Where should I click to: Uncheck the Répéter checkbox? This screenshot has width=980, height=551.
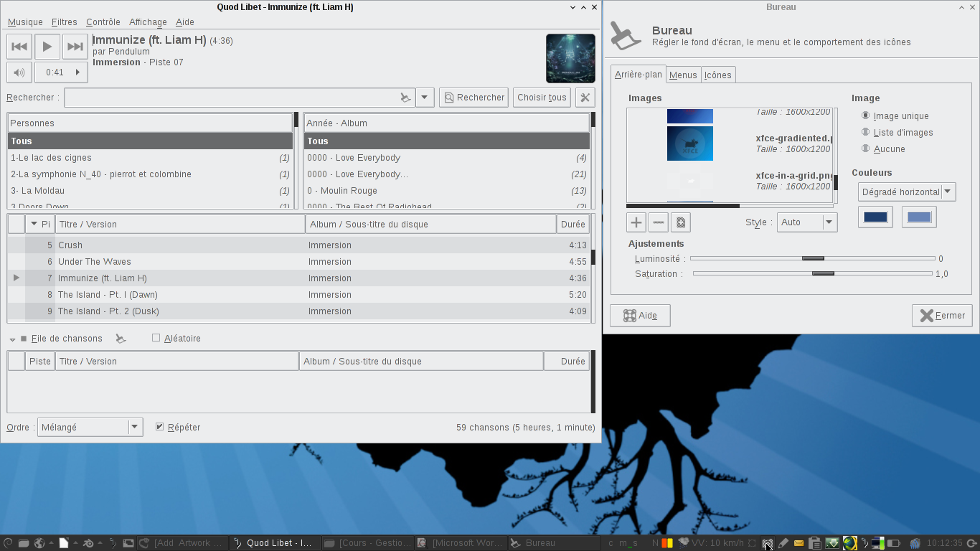pyautogui.click(x=159, y=427)
